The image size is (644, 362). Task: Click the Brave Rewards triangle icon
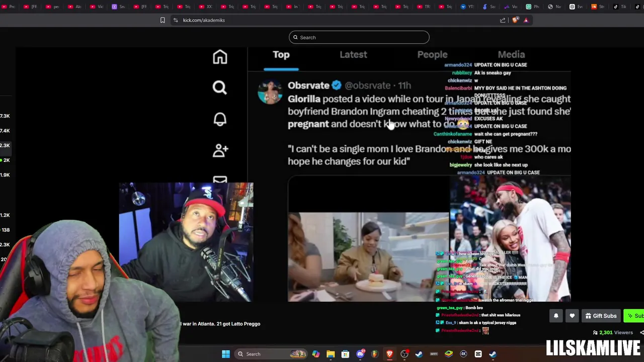click(x=526, y=20)
